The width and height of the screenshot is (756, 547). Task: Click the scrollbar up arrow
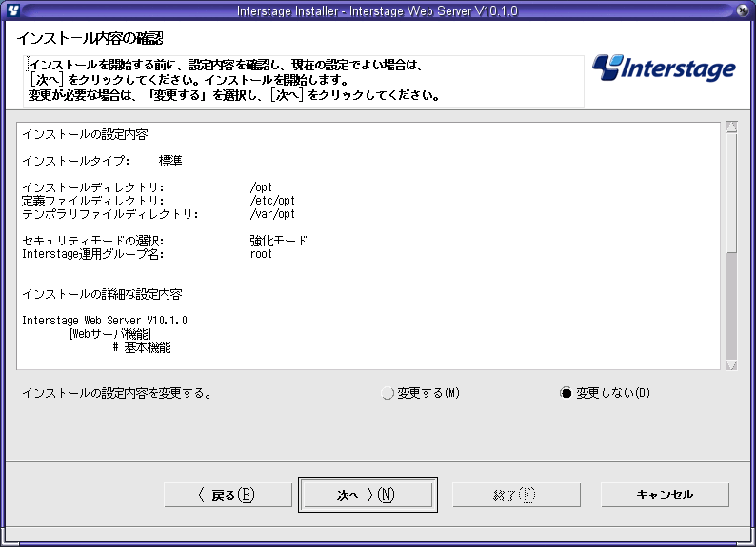point(731,127)
